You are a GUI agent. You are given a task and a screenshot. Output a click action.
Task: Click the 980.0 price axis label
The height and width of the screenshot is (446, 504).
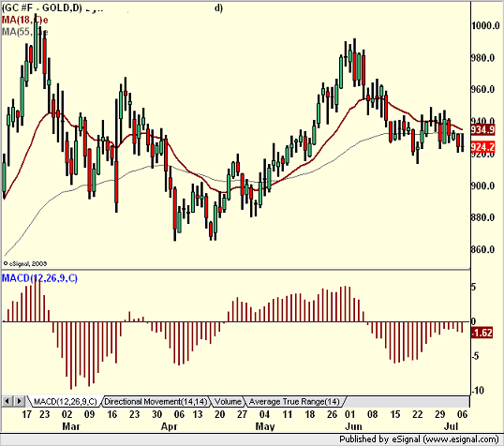click(x=482, y=58)
